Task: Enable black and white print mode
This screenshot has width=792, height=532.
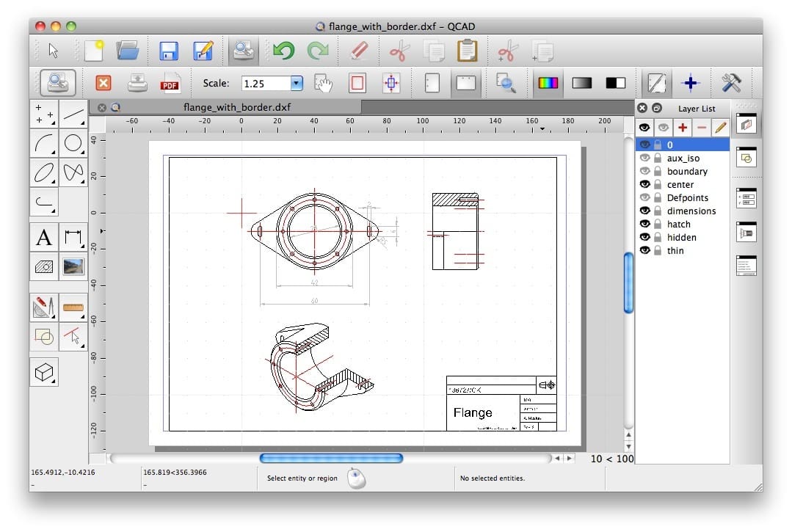Action: [x=615, y=83]
